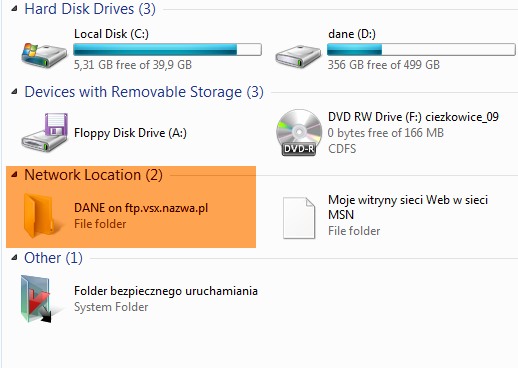Select the Network Location (2) header text
Screen dimensions: 518x368
(93, 175)
